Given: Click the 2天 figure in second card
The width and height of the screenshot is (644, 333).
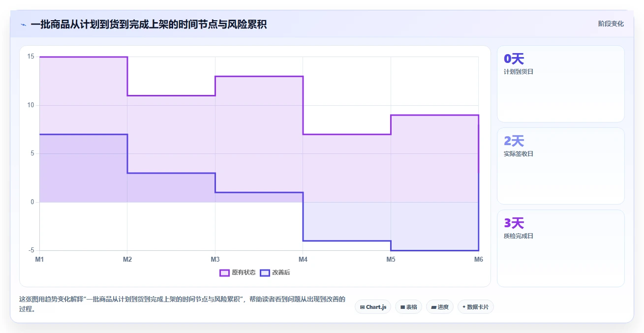Looking at the screenshot, I should coord(514,141).
